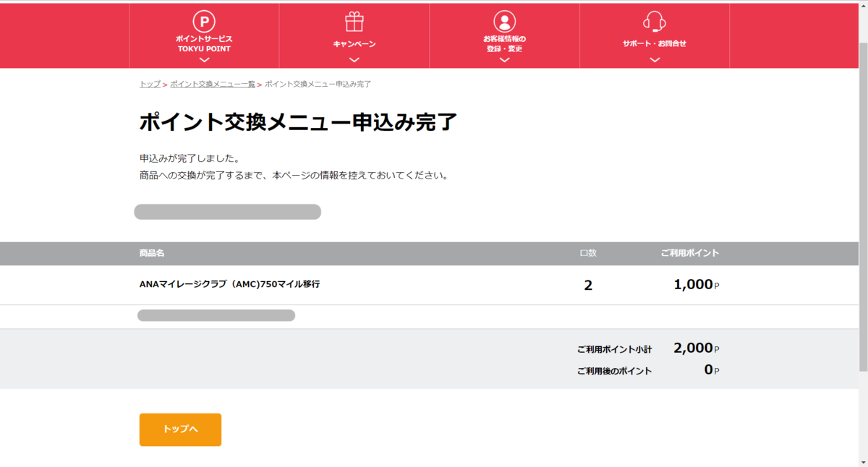Expand chevron under お客様情報の登録・変更
Screen dimensions: 868x467
pyautogui.click(x=505, y=60)
